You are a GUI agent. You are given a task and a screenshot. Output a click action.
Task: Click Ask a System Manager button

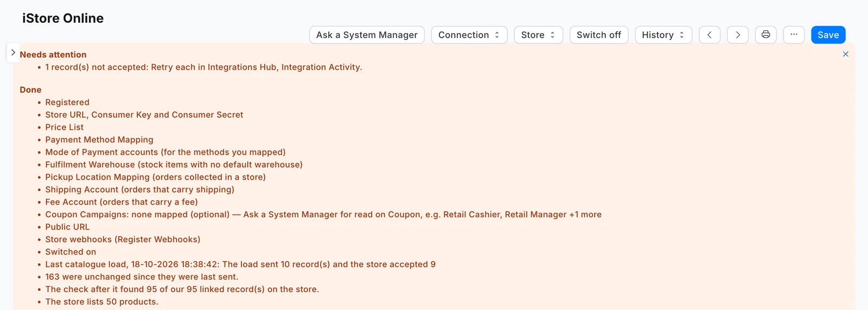click(x=367, y=35)
